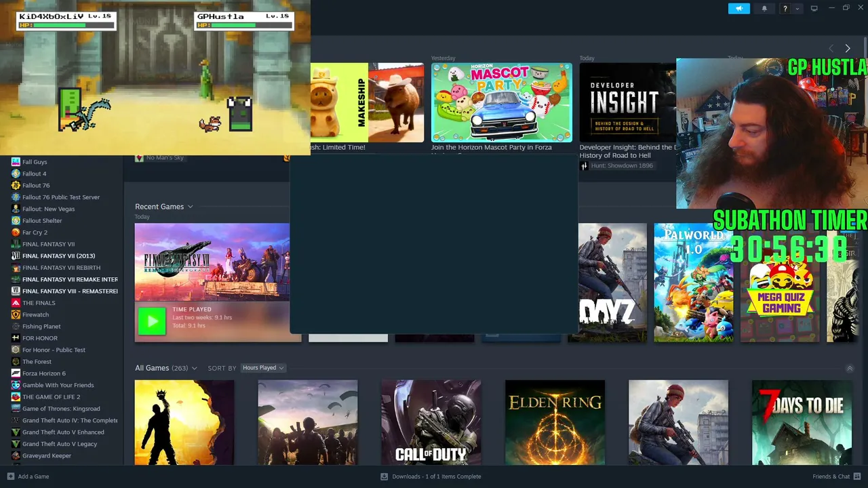Click the Far Cry 2 icon

point(16,232)
